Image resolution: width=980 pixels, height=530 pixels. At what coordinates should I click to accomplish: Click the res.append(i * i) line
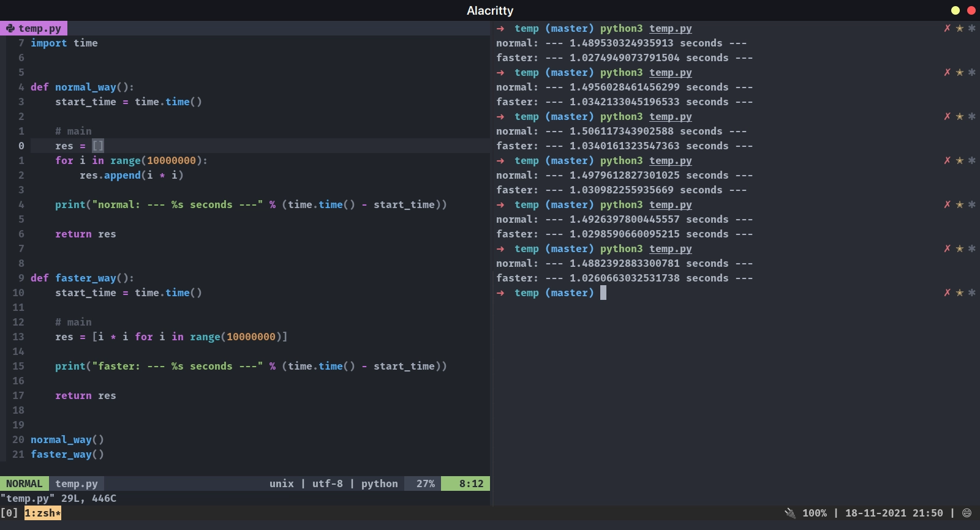132,175
